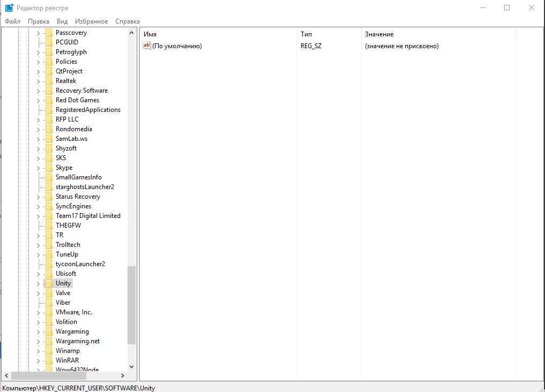This screenshot has width=545, height=392.
Task: Click the folder icon next to Valve
Action: (49, 293)
